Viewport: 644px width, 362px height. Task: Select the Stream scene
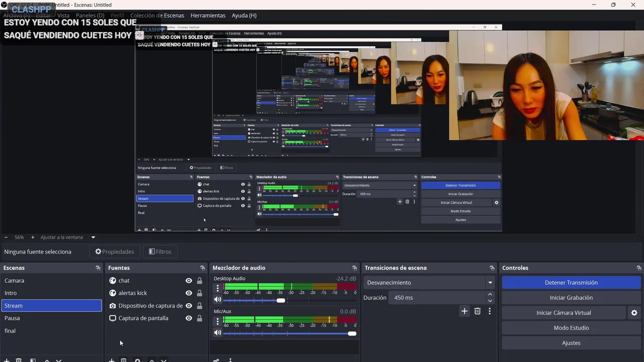[51, 306]
